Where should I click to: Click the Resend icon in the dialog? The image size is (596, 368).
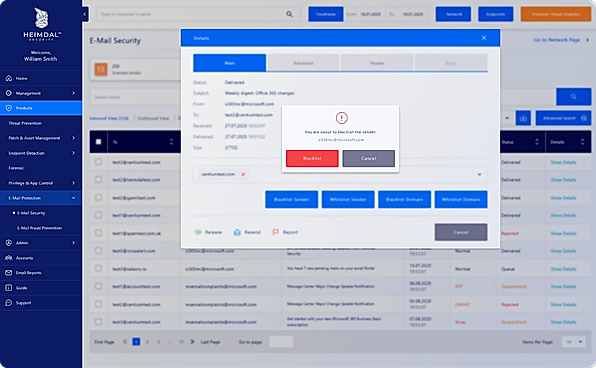(237, 232)
